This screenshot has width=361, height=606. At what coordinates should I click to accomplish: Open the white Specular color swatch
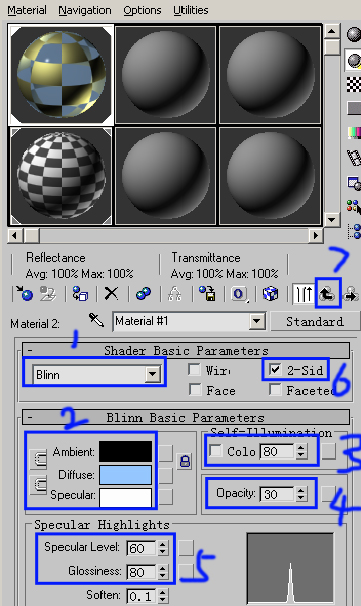[x=126, y=497]
